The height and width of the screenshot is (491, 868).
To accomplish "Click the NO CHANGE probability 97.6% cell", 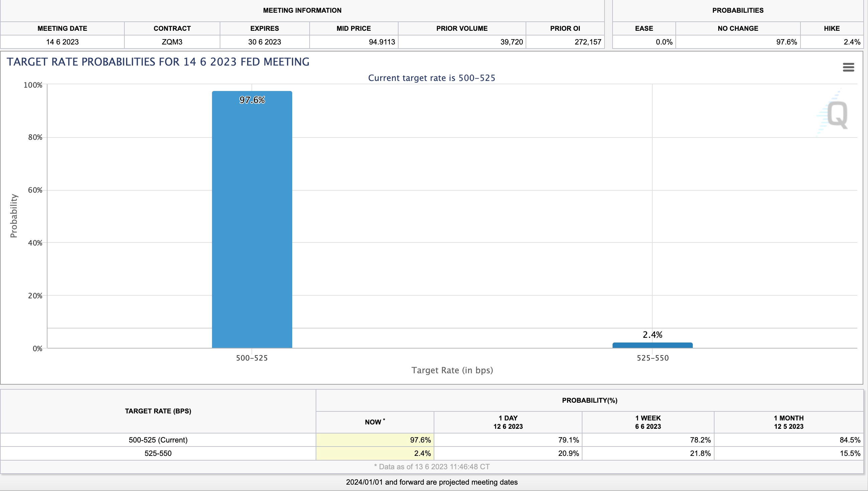I will coord(786,42).
